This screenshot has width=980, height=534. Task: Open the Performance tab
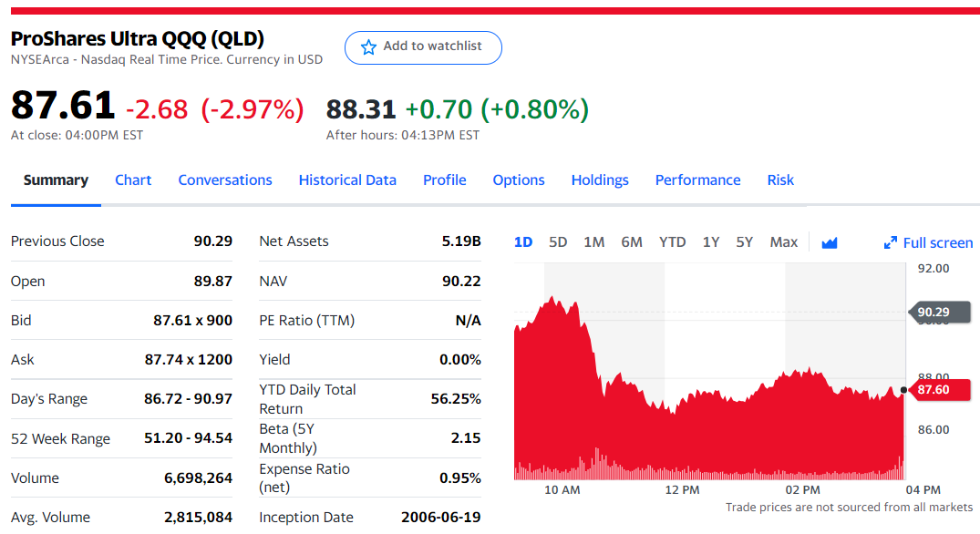[x=697, y=180]
